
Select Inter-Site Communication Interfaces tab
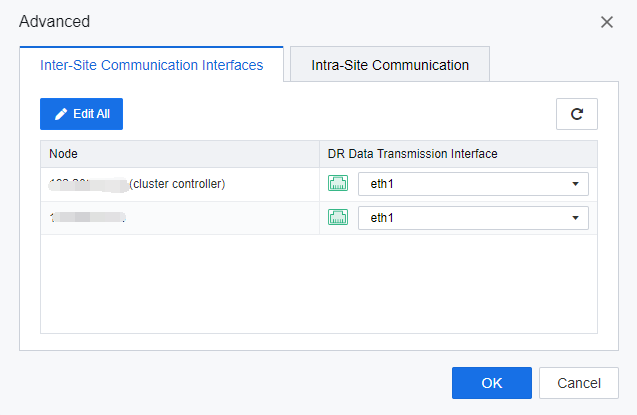151,65
